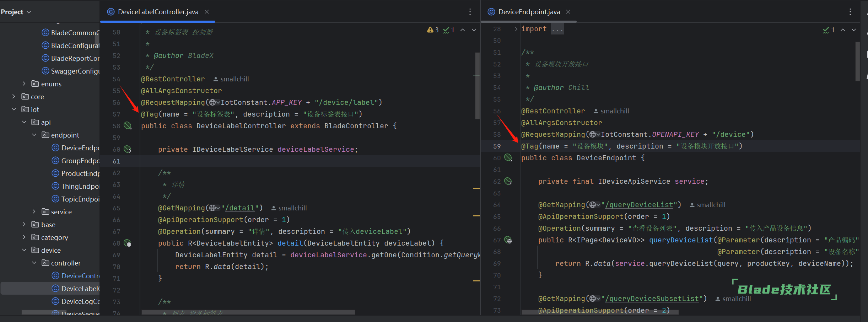Screen dimensions: 868x322
Task: Open ThingEndpoint file in project tree
Action: [x=76, y=186]
